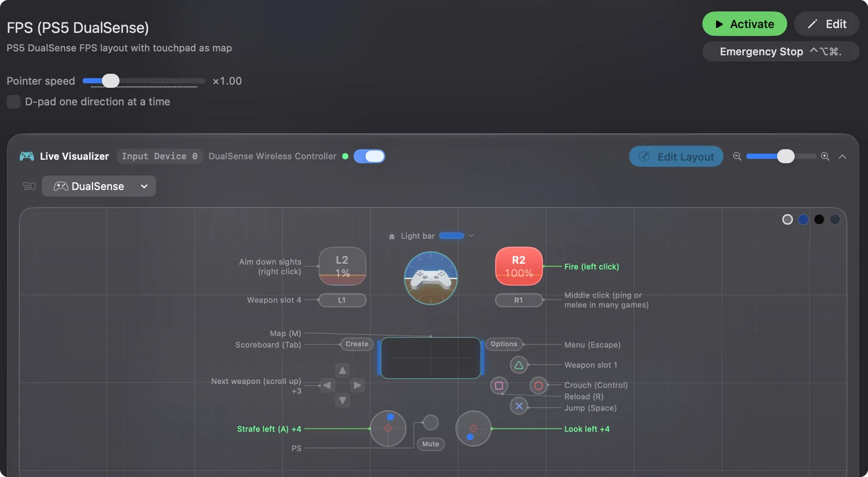Choose the black controller color swatch

819,219
